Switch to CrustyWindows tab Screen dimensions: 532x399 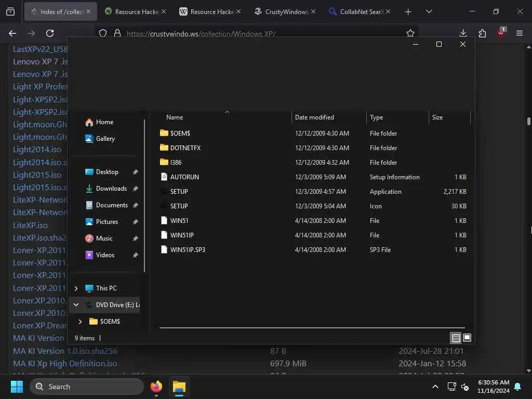coord(285,11)
